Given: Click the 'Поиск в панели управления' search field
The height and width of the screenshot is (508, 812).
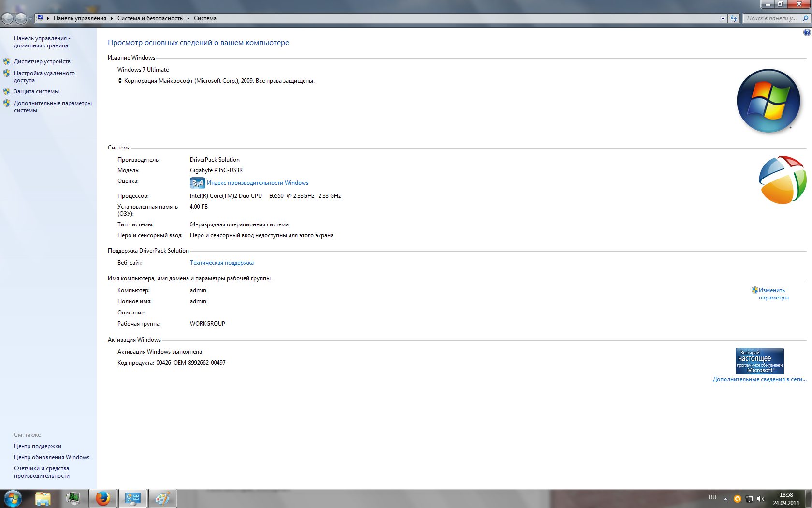Looking at the screenshot, I should (772, 18).
